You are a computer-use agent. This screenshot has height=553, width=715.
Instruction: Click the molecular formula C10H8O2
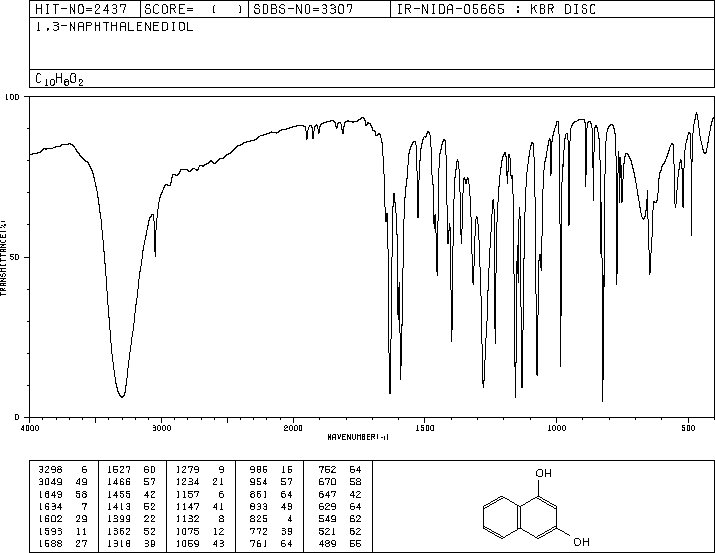coord(59,79)
